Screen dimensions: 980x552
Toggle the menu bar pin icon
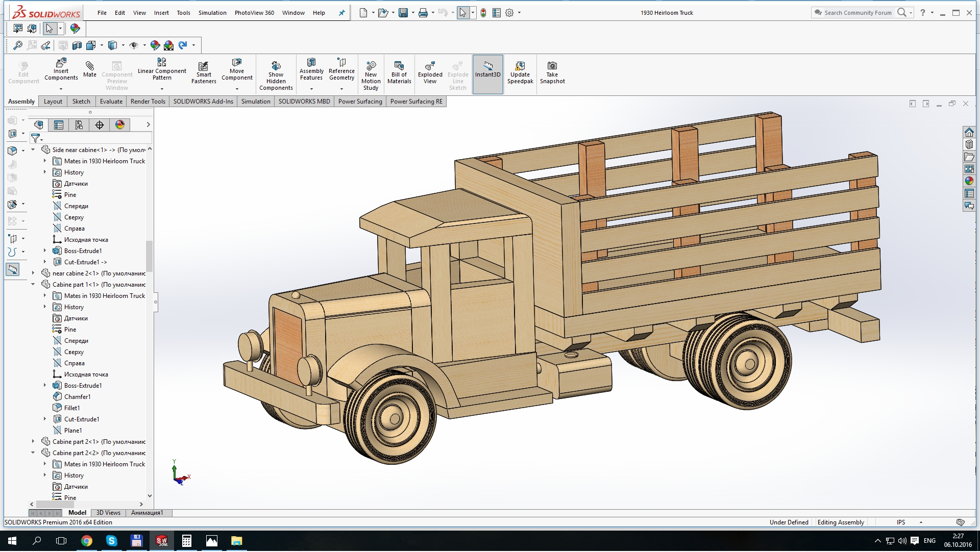click(x=342, y=13)
